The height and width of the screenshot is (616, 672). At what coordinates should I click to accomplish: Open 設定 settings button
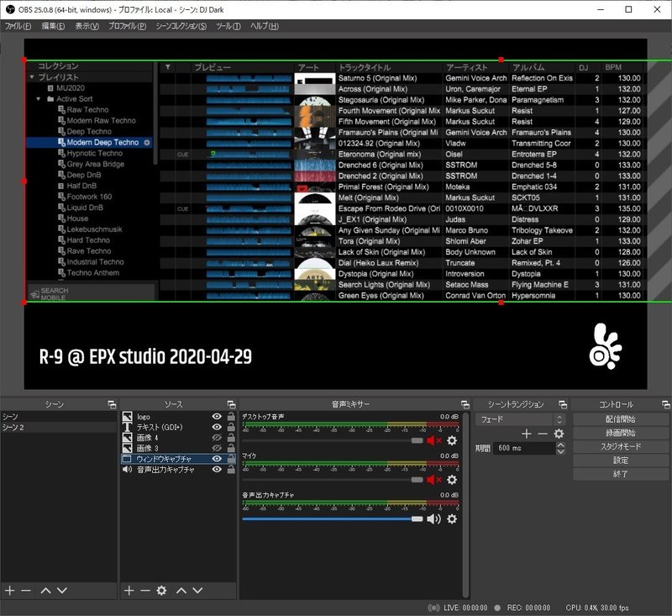[620, 461]
